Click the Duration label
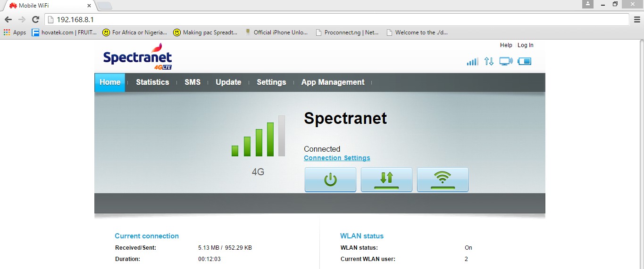Screen dimensions: 644x269 pyautogui.click(x=127, y=259)
